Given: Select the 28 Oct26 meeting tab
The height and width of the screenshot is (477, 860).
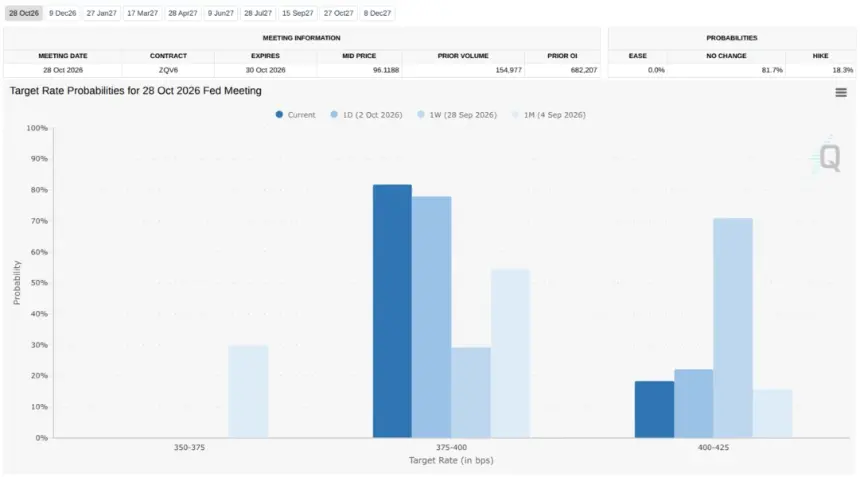Looking at the screenshot, I should pos(24,13).
